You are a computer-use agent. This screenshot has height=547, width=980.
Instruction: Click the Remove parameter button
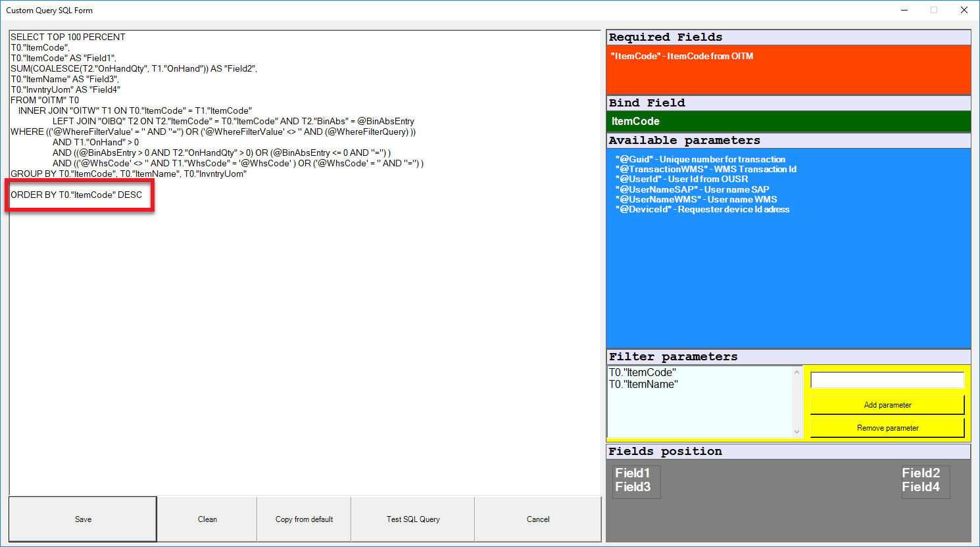click(x=887, y=427)
